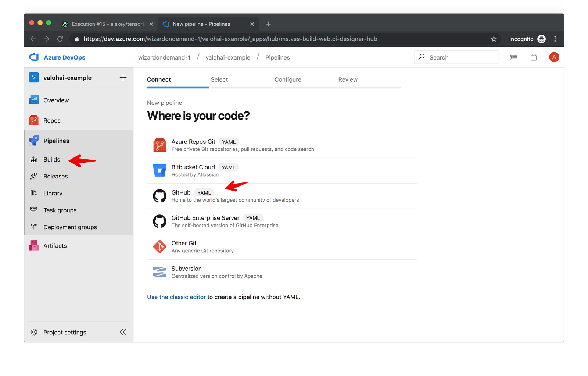Bookmark this page with star icon
Image resolution: width=588 pixels, height=376 pixels.
pyautogui.click(x=494, y=39)
